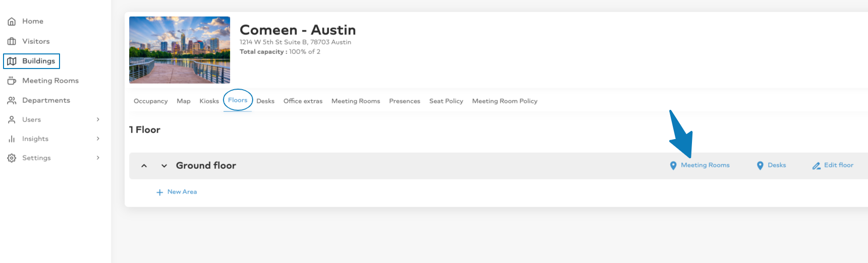
Task: Move Ground floor up with arrow
Action: [144, 166]
